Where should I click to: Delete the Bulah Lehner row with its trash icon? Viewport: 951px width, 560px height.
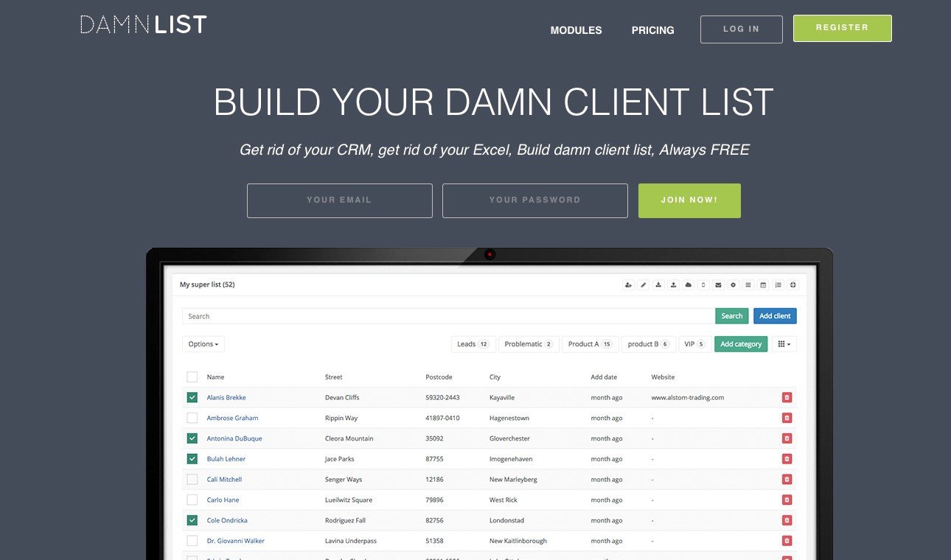click(787, 459)
